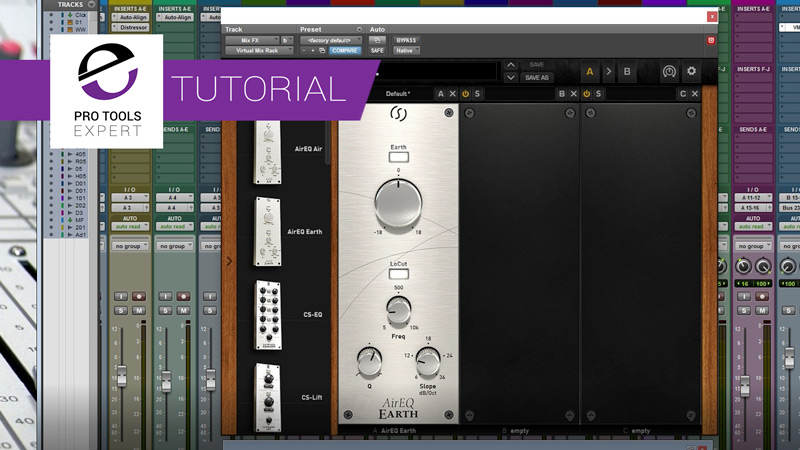
Task: Copy setting A to B with arrow
Action: coord(608,72)
